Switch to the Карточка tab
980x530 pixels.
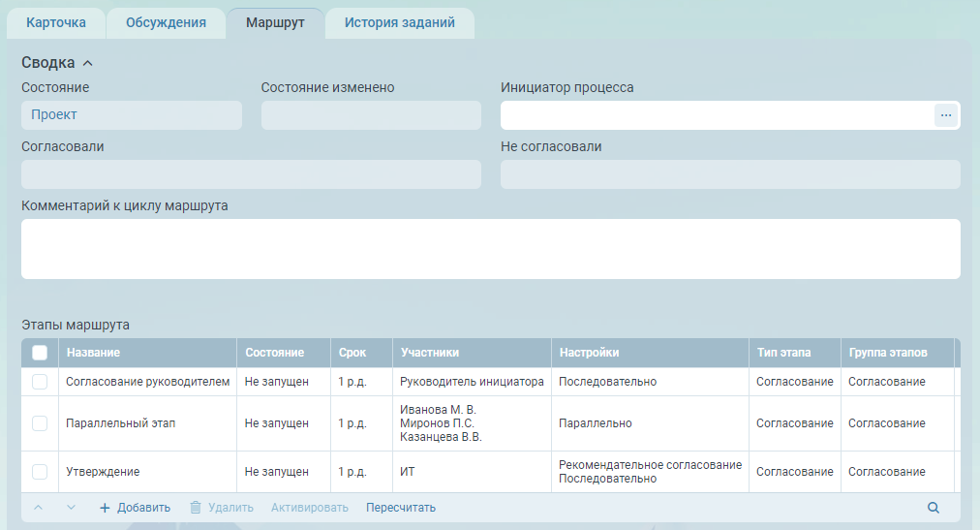click(x=56, y=22)
